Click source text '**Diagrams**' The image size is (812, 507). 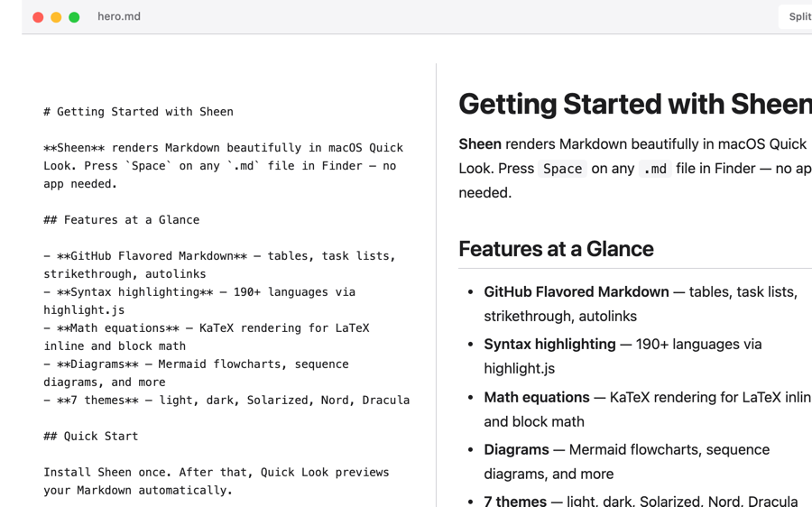point(97,364)
